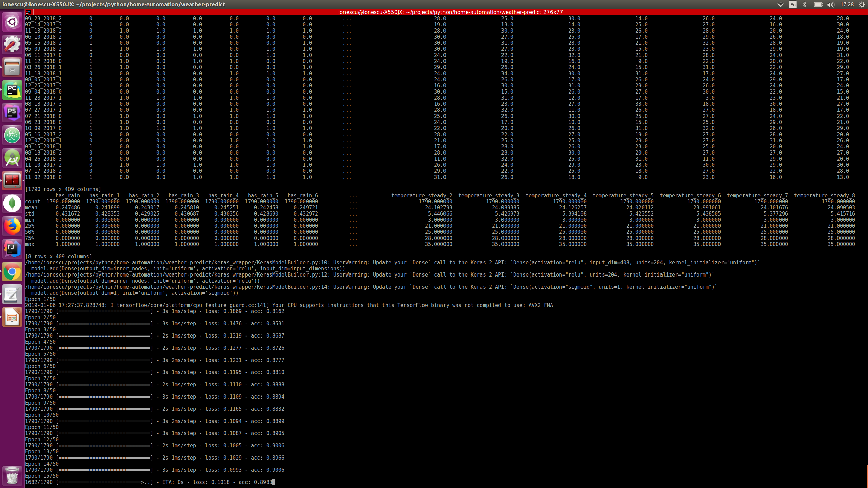Open IntelliJ IDEA from the dock
Screen dimensions: 868x488
pos(12,249)
